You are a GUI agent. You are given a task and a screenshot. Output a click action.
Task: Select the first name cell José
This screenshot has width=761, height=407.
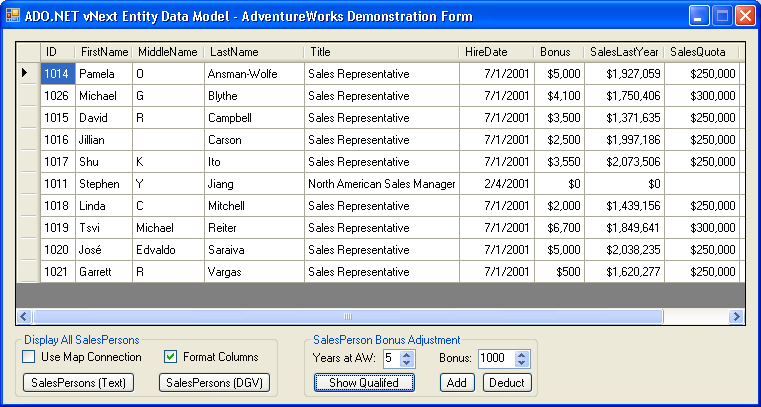104,250
